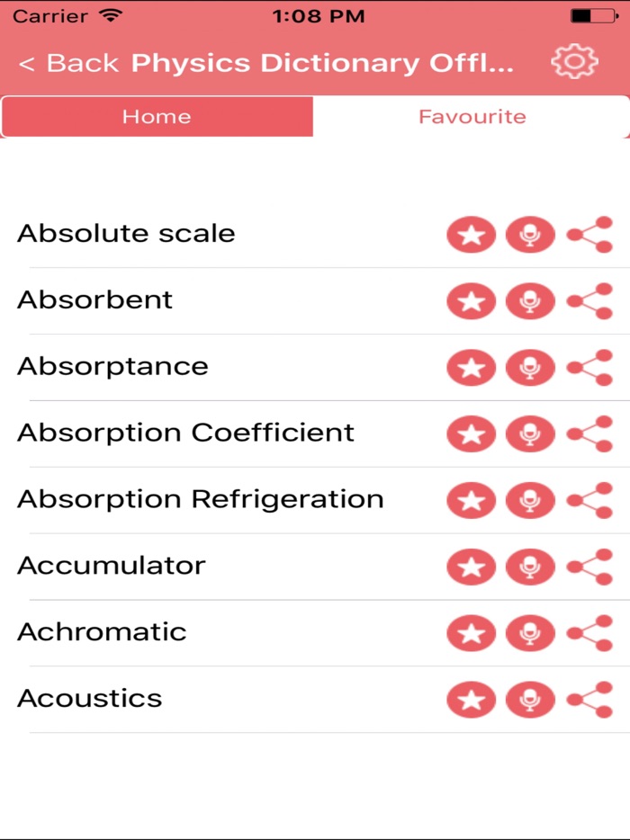Toggle the favourite star for Absorbent
This screenshot has width=630, height=840.
pos(471,301)
